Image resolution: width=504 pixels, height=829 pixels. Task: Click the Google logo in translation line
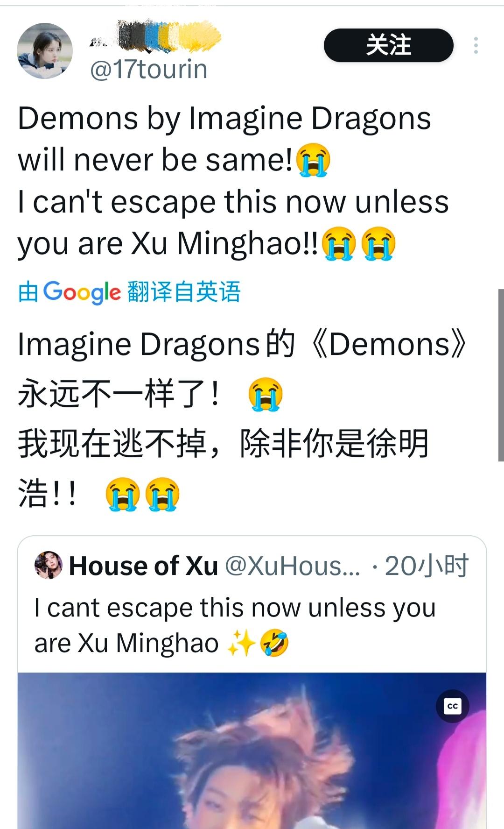click(x=82, y=292)
